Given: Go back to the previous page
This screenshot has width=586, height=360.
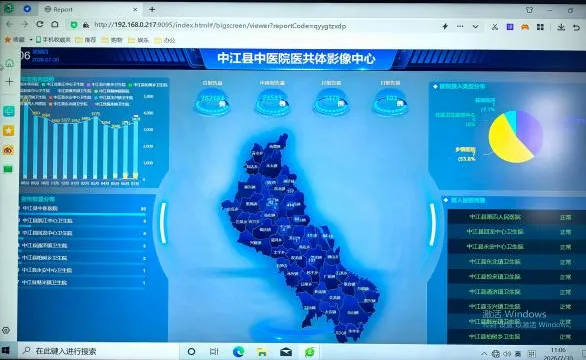Looking at the screenshot, I should [10, 25].
